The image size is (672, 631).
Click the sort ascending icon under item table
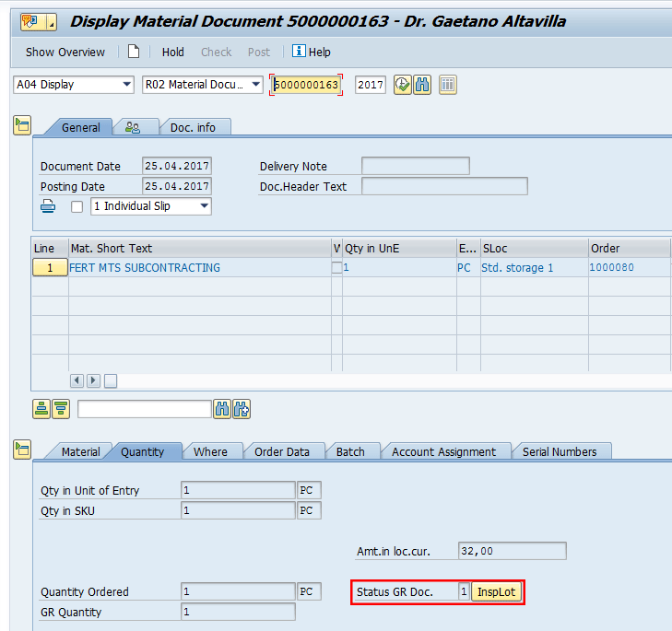(x=41, y=409)
